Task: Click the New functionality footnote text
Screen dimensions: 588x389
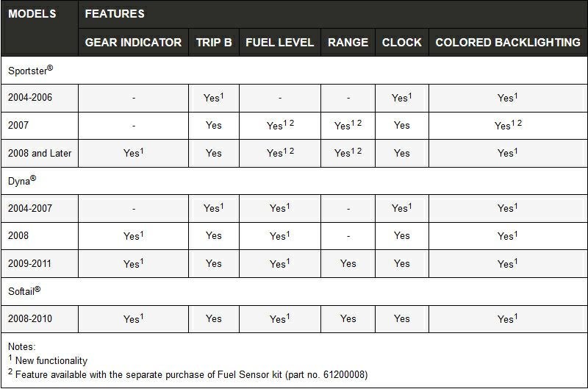Action: click(51, 360)
